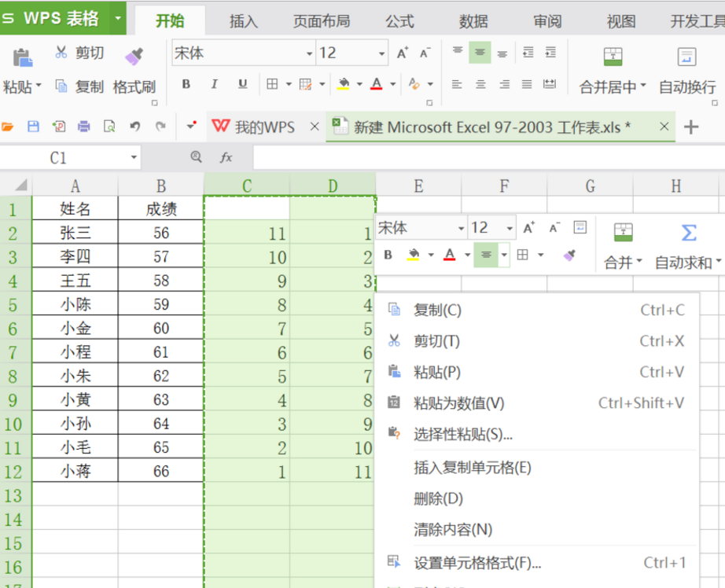Viewport: 725px width, 588px height.
Task: Decrease indent in ribbon
Action: (x=528, y=52)
